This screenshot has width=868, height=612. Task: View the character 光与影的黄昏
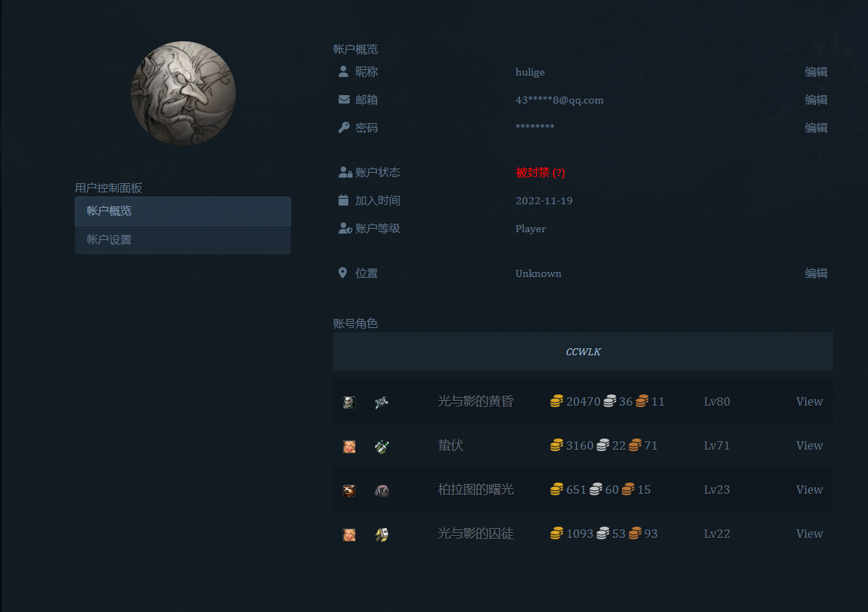pos(809,401)
